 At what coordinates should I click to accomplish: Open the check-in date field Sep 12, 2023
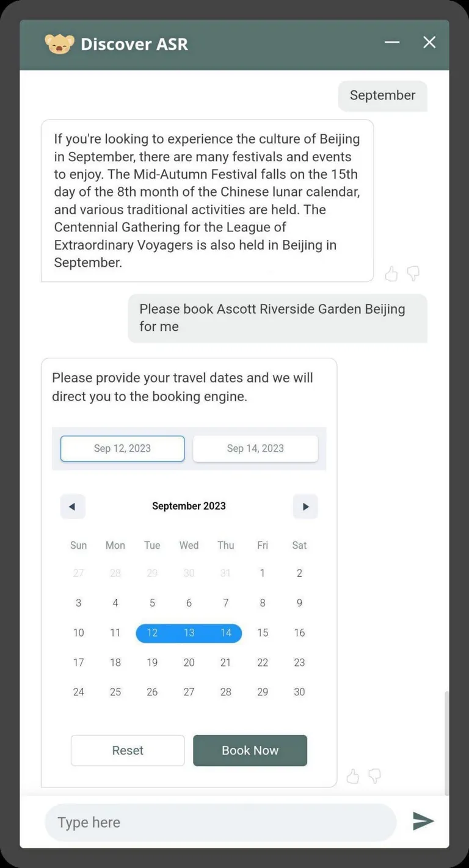click(122, 449)
